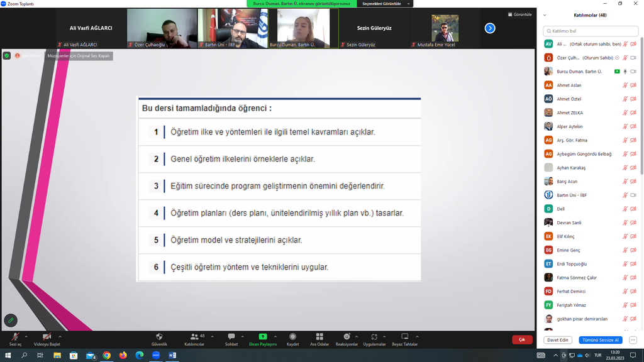The height and width of the screenshot is (362, 644).
Task: Open the Sohbet chat panel
Action: click(x=231, y=337)
